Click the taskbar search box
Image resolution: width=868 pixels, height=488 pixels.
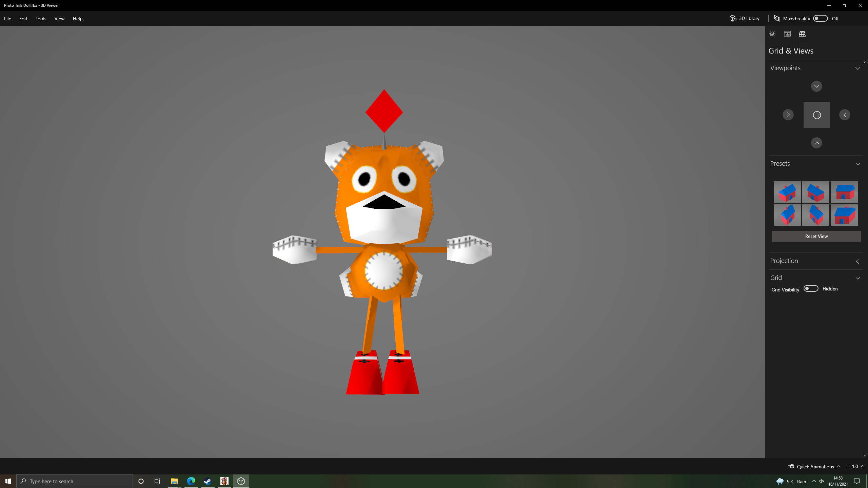(75, 481)
